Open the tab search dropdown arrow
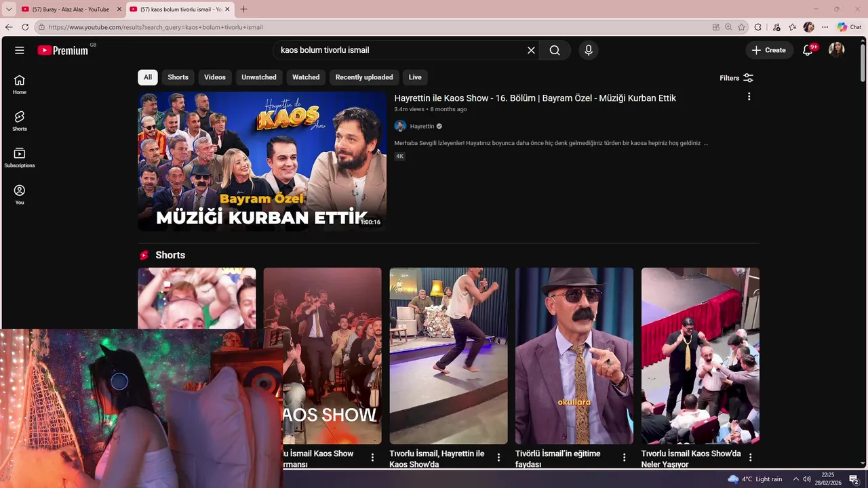This screenshot has height=488, width=868. click(x=9, y=9)
